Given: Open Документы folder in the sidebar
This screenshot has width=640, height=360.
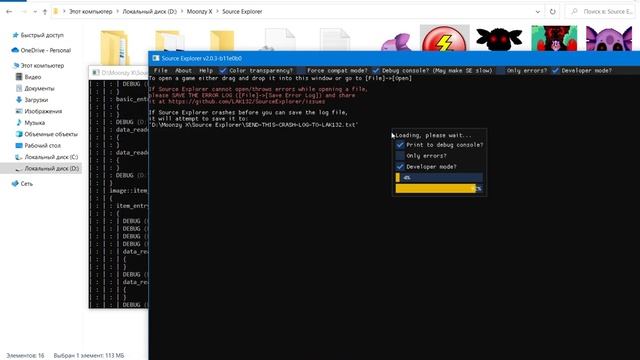Looking at the screenshot, I should pyautogui.click(x=39, y=88).
